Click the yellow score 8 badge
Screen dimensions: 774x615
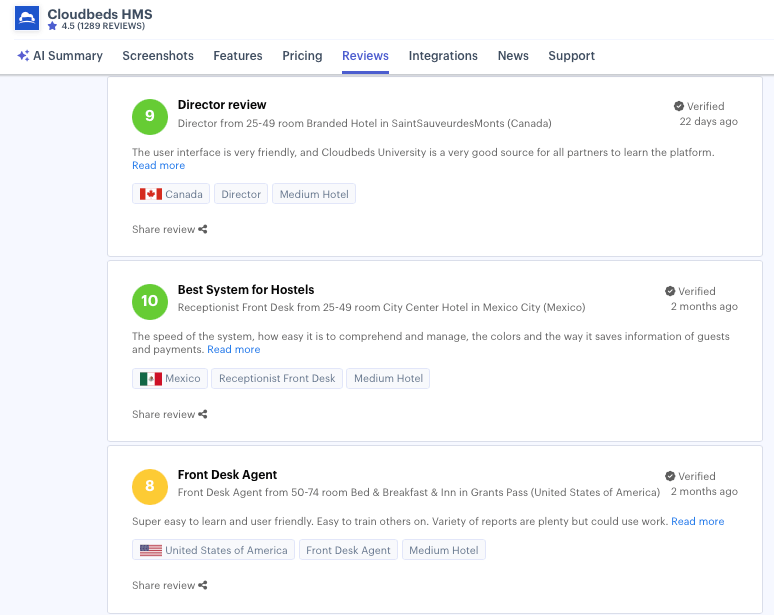coord(150,486)
